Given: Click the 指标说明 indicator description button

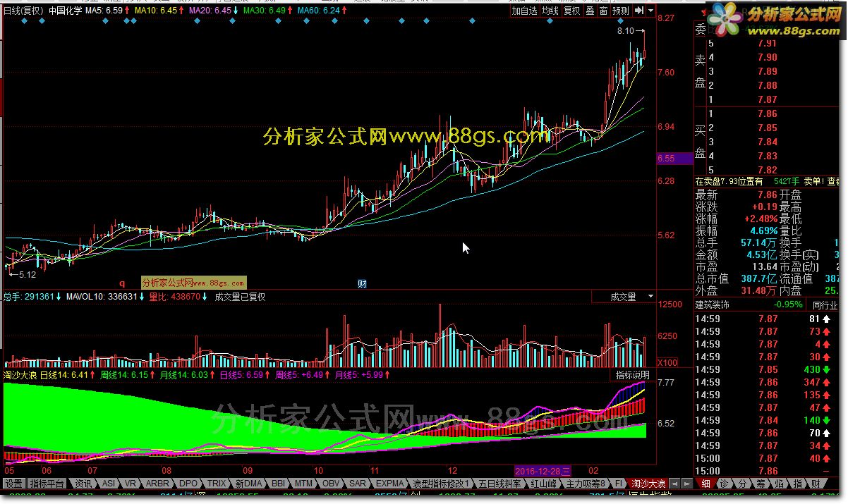Looking at the screenshot, I should pos(632,375).
